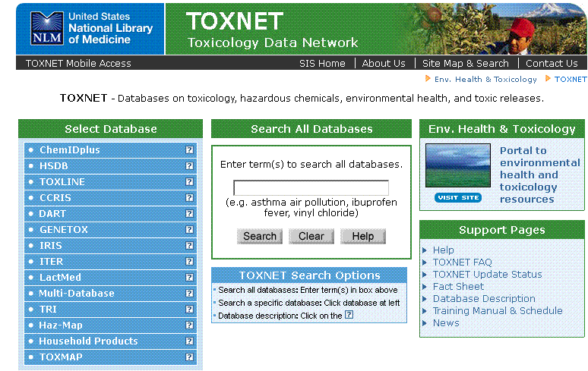Open the Fact Sheet link

[458, 287]
